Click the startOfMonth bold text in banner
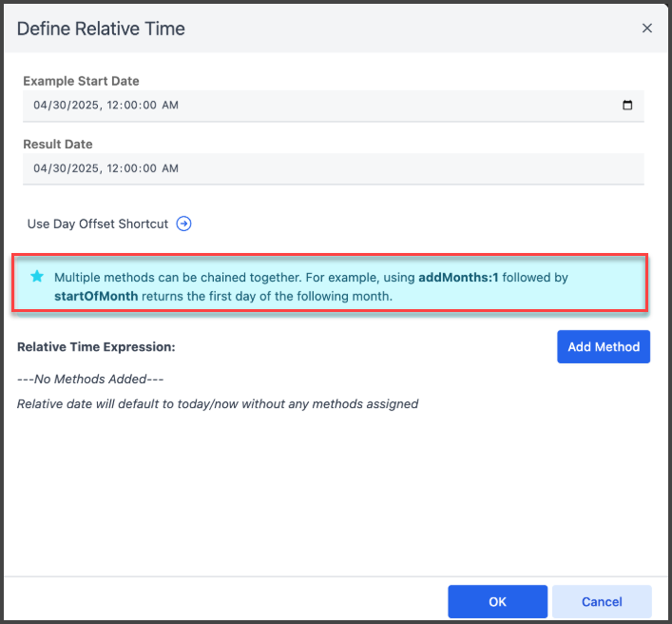672x624 pixels. (x=96, y=296)
